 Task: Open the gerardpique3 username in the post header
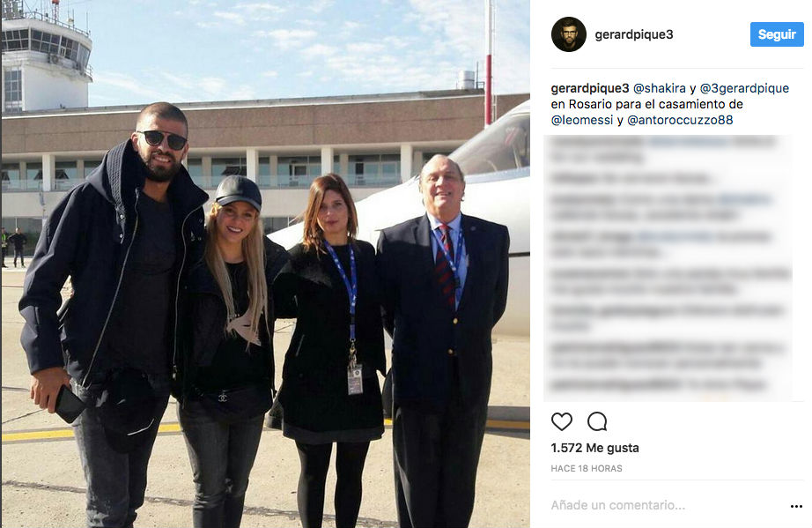634,34
